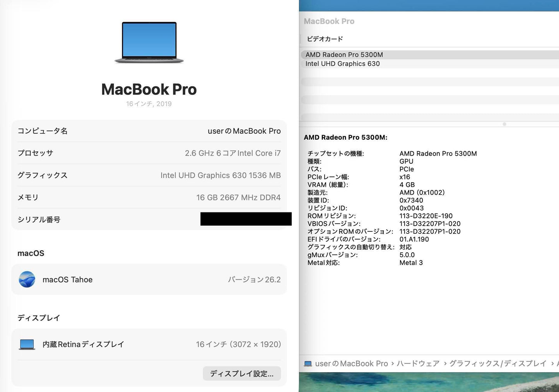Click the Metal対応 value Metal 3

411,262
